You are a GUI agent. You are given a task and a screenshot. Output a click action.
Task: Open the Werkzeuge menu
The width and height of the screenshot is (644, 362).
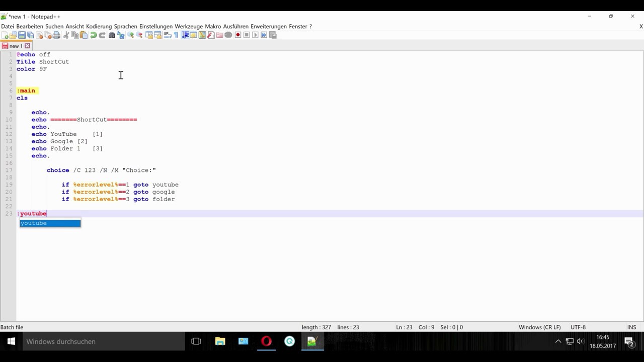tap(189, 26)
